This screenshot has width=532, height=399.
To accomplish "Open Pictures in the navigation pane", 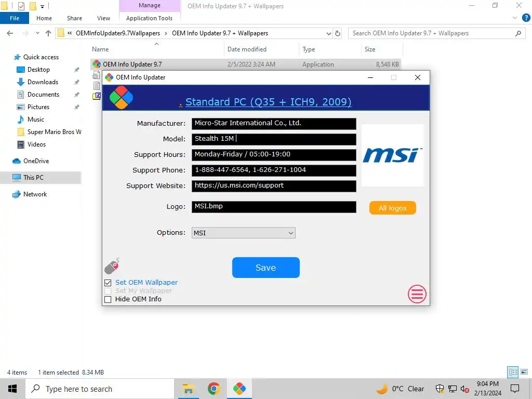I will [x=38, y=107].
